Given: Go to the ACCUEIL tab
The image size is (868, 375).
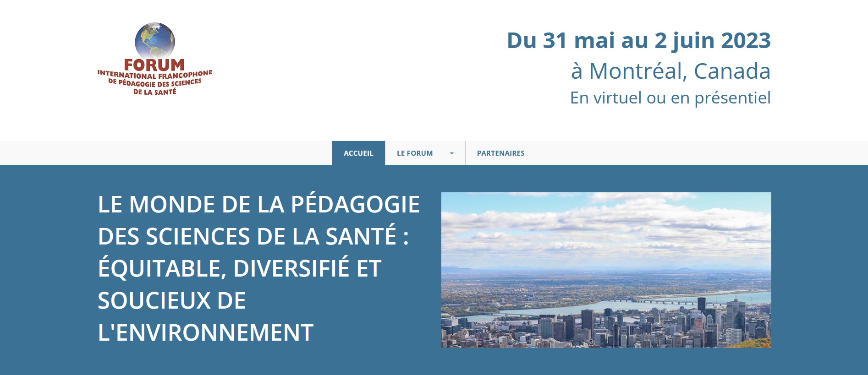Looking at the screenshot, I should tap(358, 153).
